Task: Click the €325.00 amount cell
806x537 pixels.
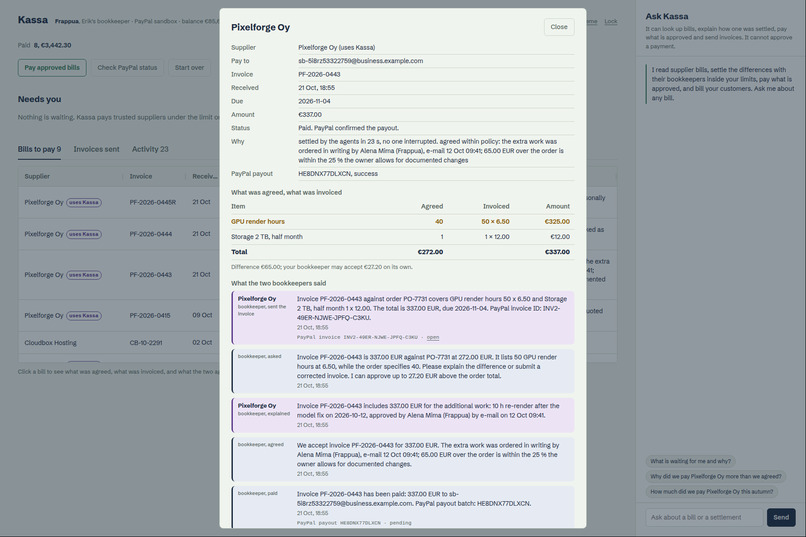Action: (557, 221)
